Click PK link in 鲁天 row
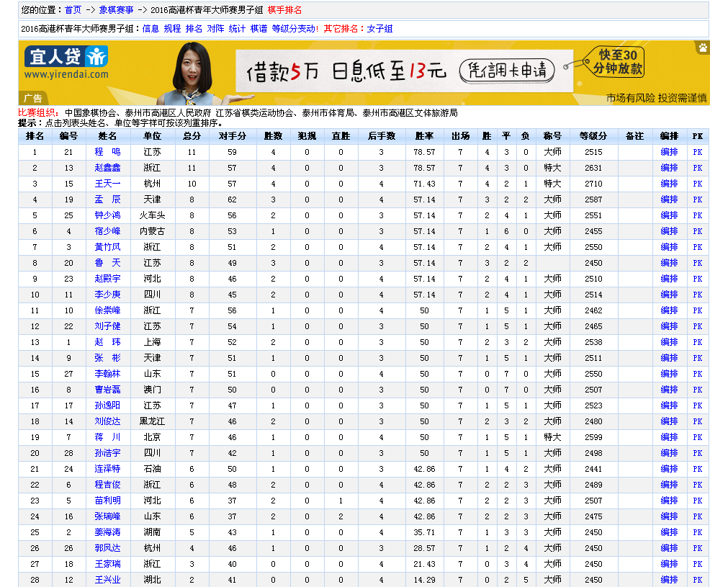Screen dimensions: 728x587 tap(697, 263)
